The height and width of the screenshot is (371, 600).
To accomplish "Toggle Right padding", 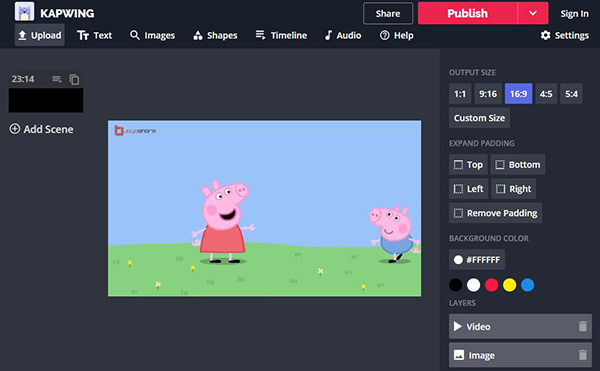I will (514, 189).
